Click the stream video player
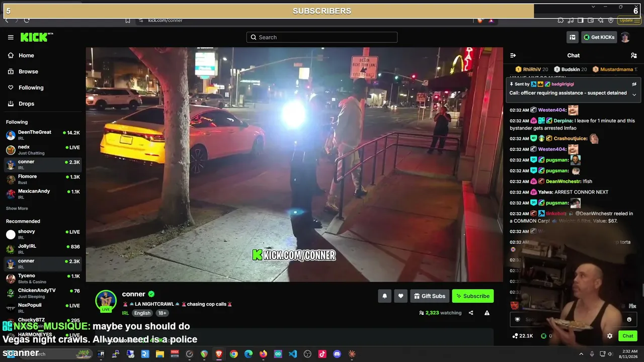This screenshot has height=362, width=644. pos(294,164)
